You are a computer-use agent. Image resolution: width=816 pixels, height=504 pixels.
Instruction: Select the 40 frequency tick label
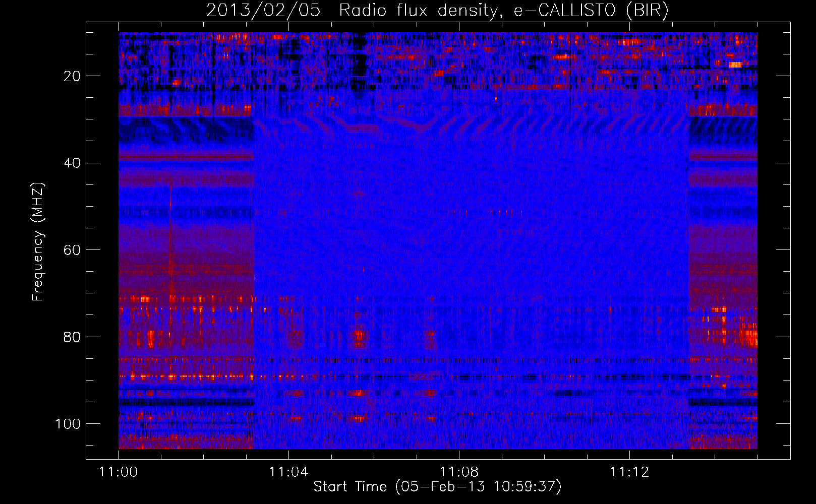[73, 163]
